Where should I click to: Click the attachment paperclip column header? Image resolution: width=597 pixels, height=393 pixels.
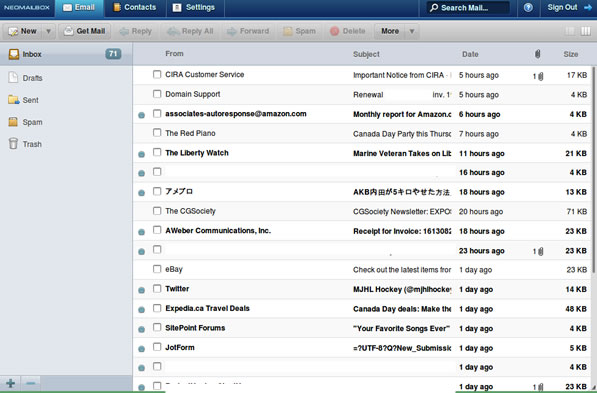point(537,54)
